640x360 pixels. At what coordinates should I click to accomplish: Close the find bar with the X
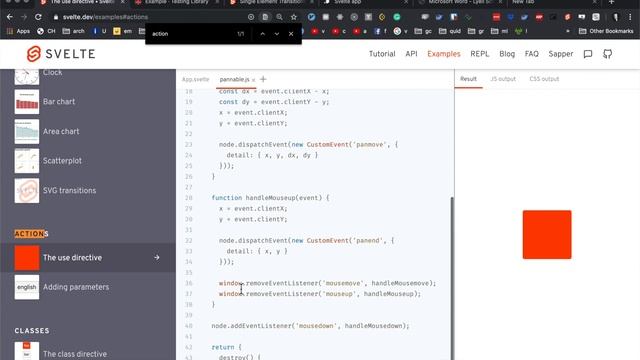[291, 34]
